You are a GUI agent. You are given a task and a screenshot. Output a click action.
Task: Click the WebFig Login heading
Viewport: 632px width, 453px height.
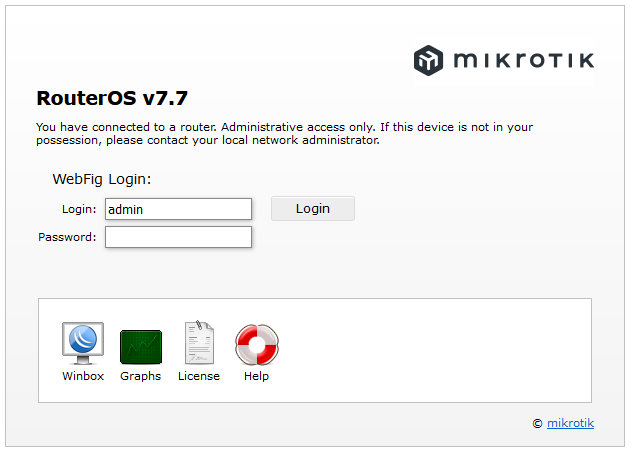coord(102,179)
